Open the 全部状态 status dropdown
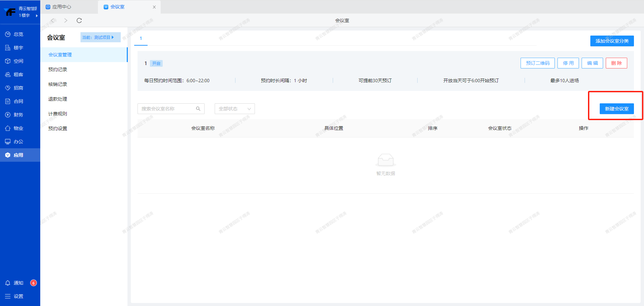The height and width of the screenshot is (306, 644). coord(234,109)
